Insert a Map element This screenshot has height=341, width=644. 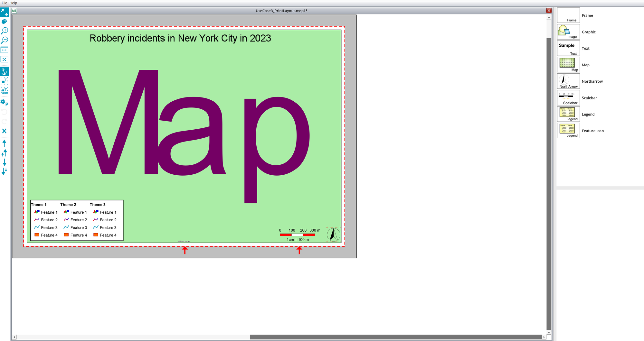568,64
